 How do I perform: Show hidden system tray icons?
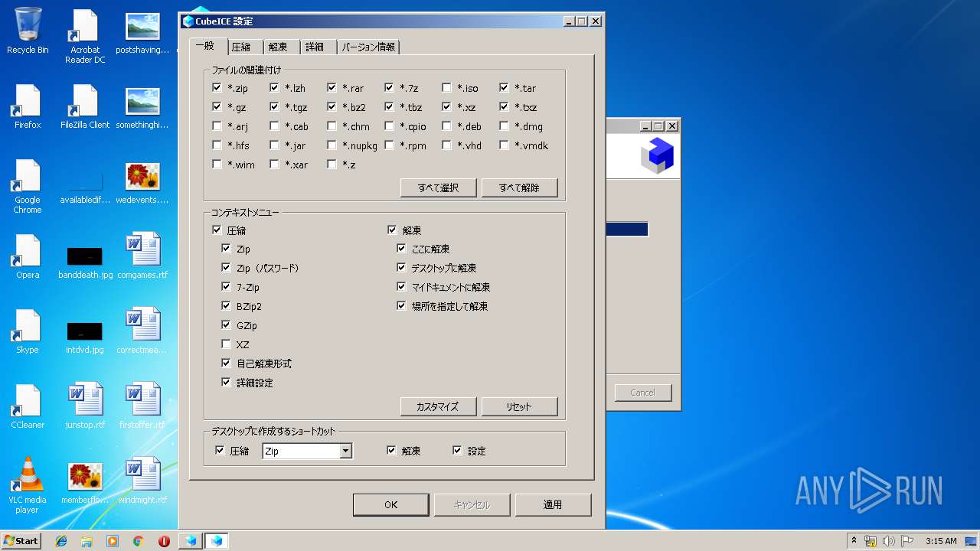tap(854, 541)
